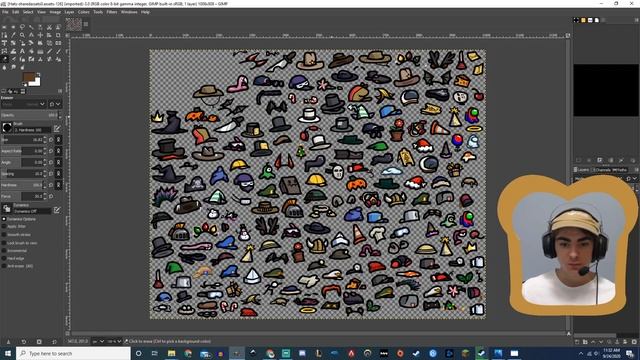640x360 pixels.
Task: Reset colors to black and white
Action: pyautogui.click(x=25, y=85)
